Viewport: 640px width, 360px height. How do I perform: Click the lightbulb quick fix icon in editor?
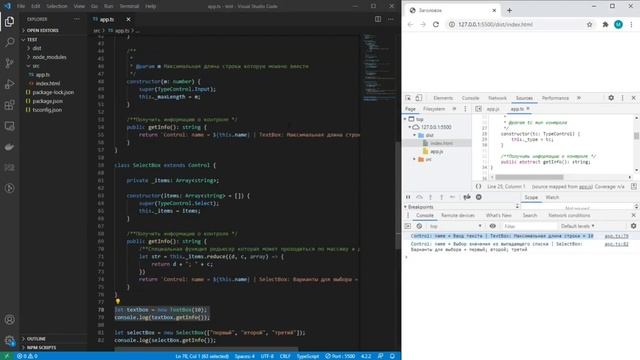tap(118, 302)
